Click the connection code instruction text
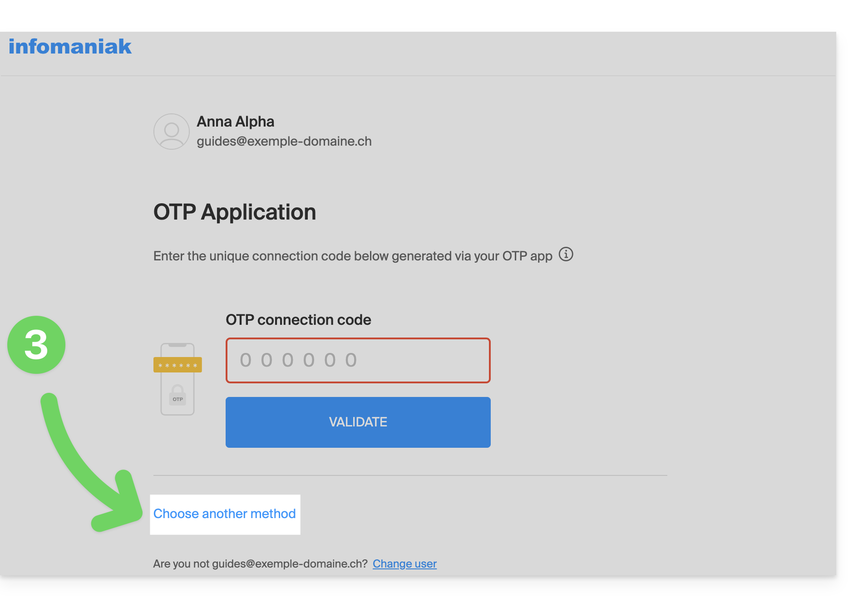This screenshot has width=868, height=607. 353,256
